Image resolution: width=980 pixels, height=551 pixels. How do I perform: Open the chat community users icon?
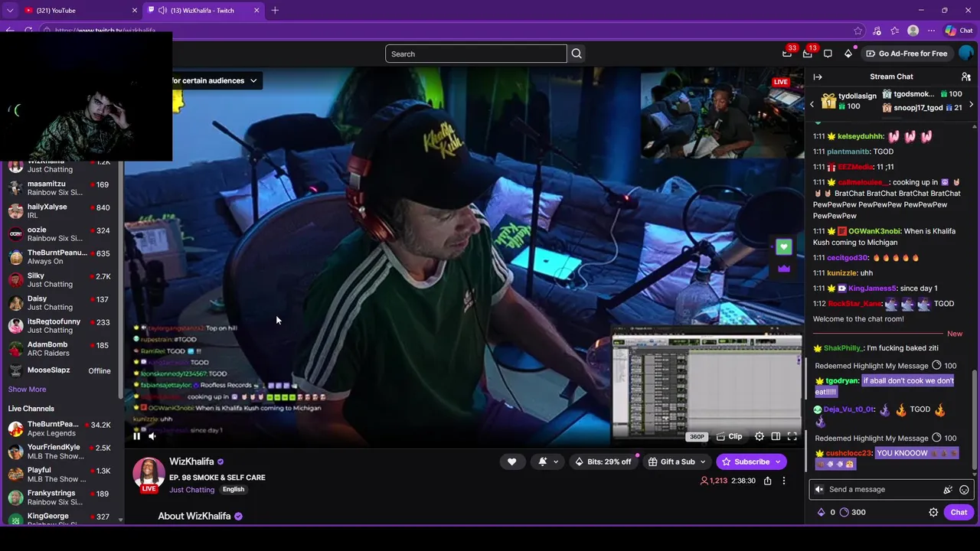pos(966,77)
